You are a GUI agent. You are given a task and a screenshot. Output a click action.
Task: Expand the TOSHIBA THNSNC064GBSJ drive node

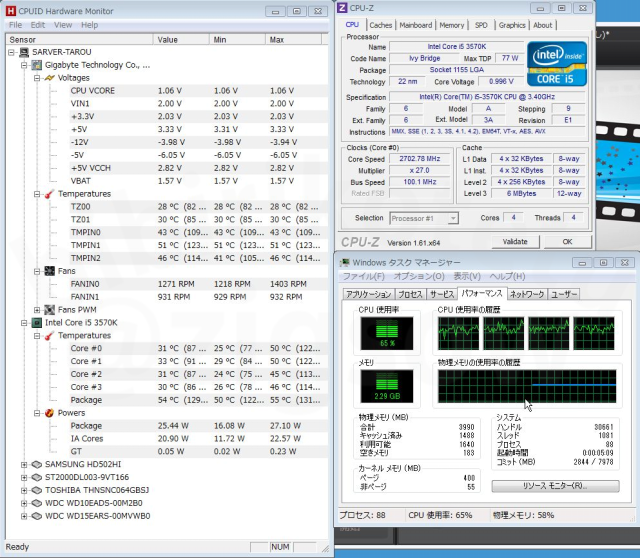(x=23, y=490)
